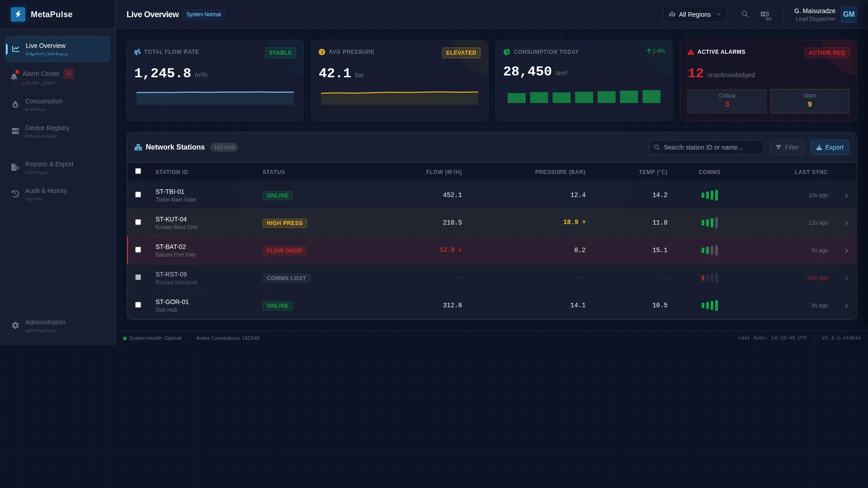Viewport: 868px width, 488px height.
Task: Click the Audit & History clock icon
Action: (15, 194)
